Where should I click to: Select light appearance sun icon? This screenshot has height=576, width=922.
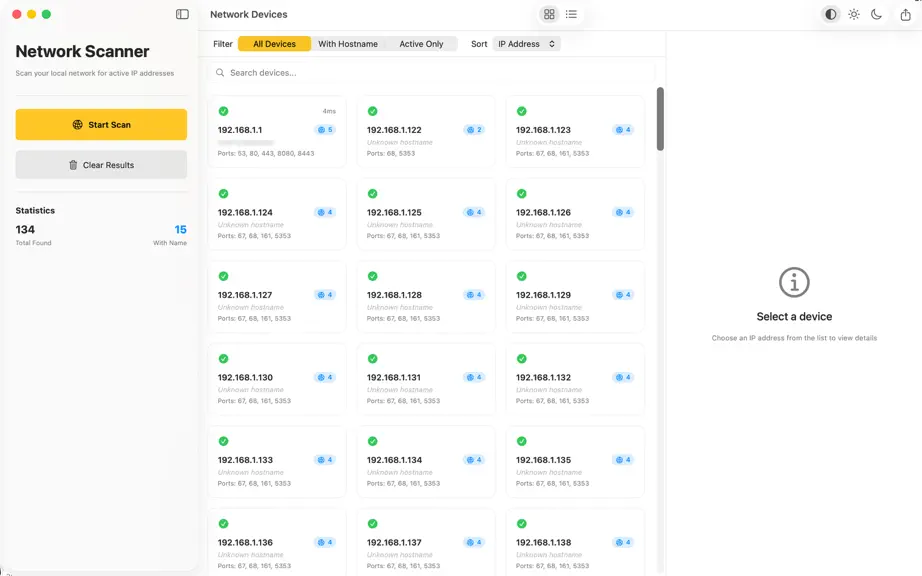coord(854,14)
